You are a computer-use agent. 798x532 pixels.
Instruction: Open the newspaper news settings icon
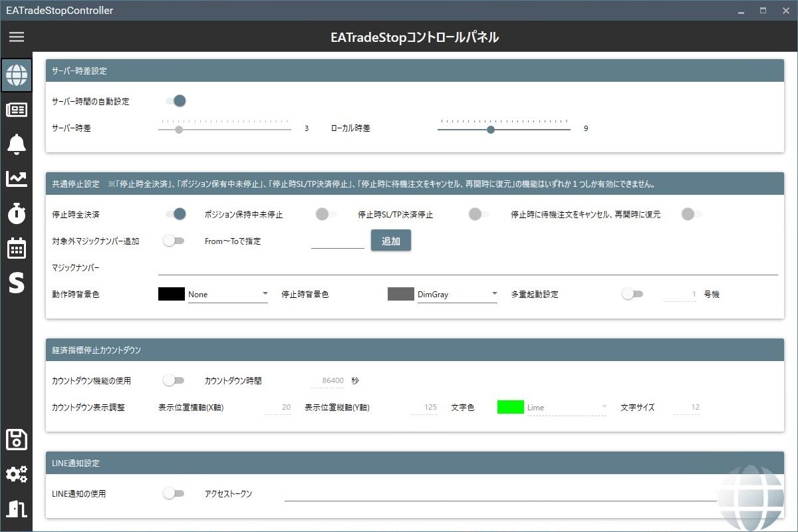tap(17, 110)
